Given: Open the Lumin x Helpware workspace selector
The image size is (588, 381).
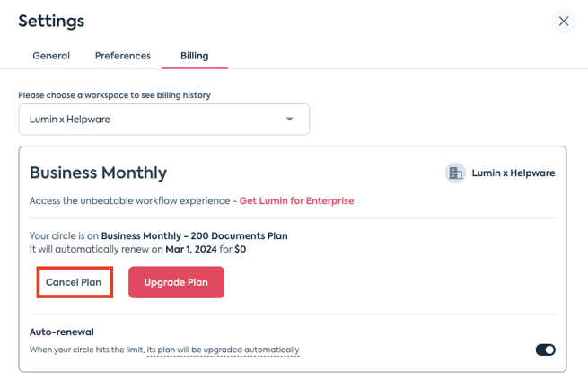Looking at the screenshot, I should [164, 120].
